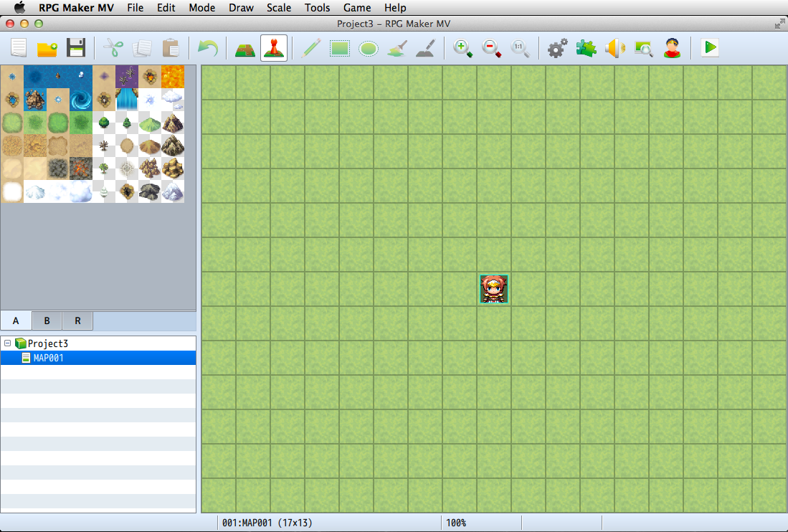Select the Rectangle drawing tool
Screen dimensions: 788x532
[339, 49]
